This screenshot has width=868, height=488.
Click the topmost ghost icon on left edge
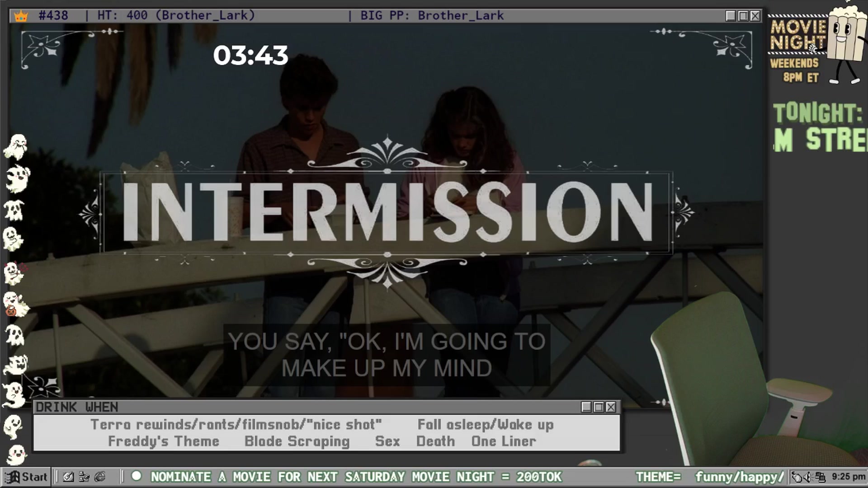tap(16, 147)
